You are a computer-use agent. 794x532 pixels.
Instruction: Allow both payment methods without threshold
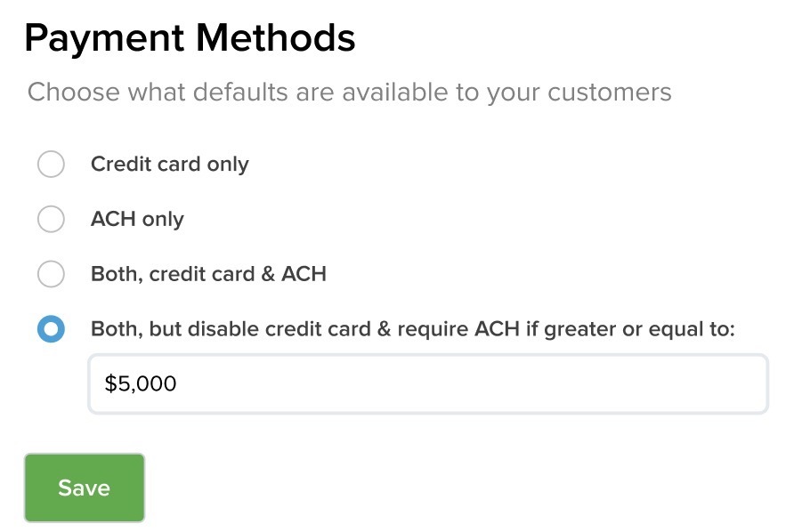coord(51,274)
